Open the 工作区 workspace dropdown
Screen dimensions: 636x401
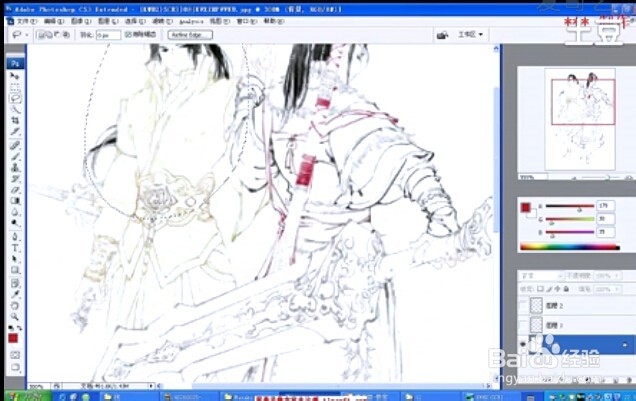471,35
